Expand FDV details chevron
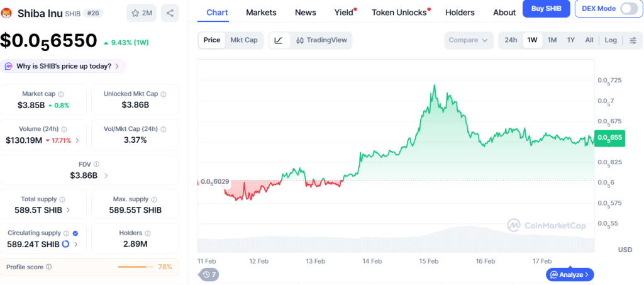The height and width of the screenshot is (285, 644). [x=106, y=176]
